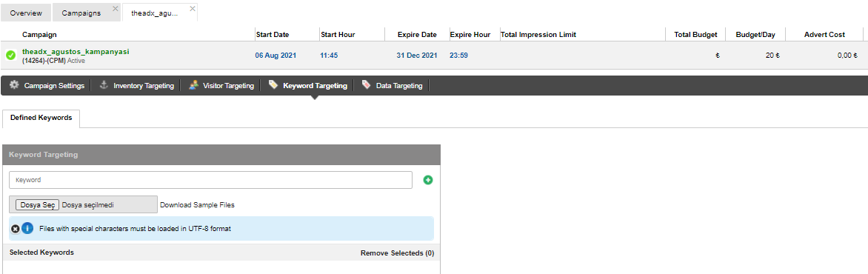868x274 pixels.
Task: Click the Campaign Settings gear icon
Action: pos(14,85)
